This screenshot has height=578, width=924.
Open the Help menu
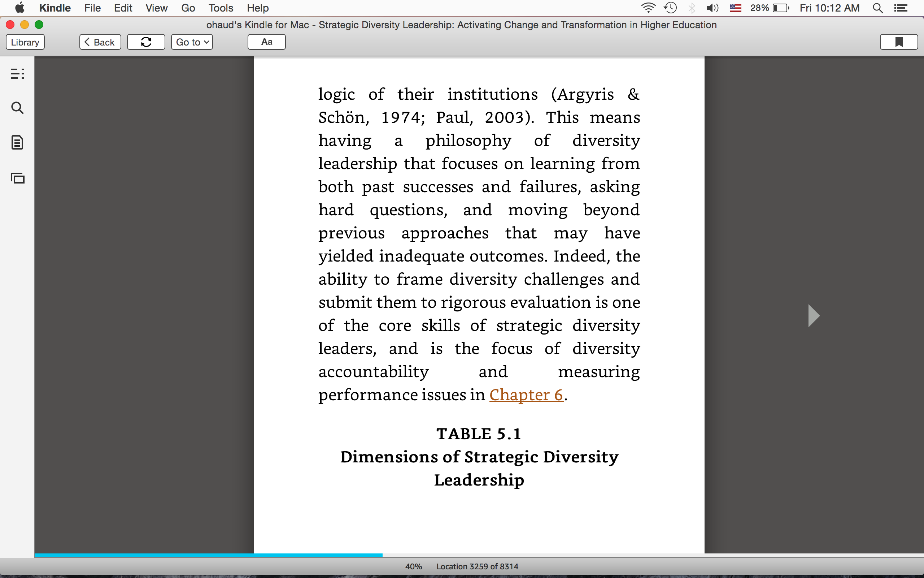pyautogui.click(x=258, y=8)
